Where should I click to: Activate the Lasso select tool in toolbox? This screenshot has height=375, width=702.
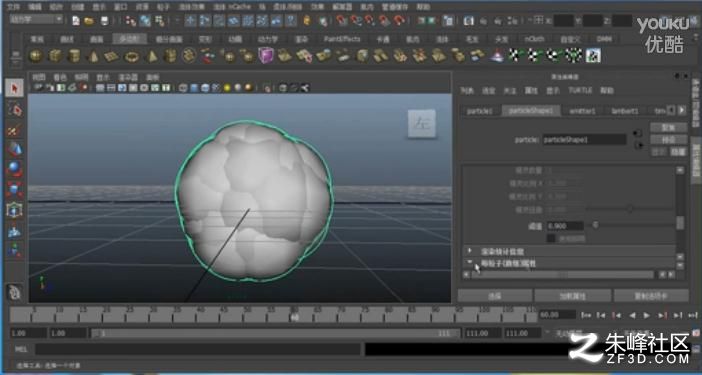coord(14,110)
